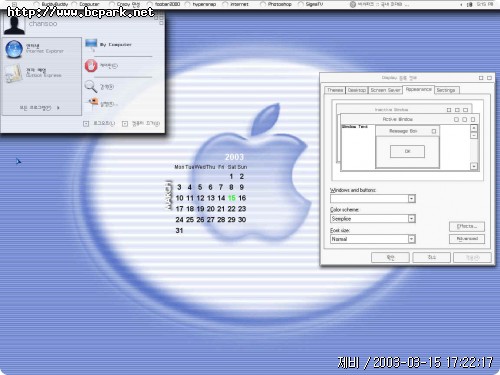The height and width of the screenshot is (375, 500).
Task: Open foobar2000 from the top taskbar
Action: point(164,4)
